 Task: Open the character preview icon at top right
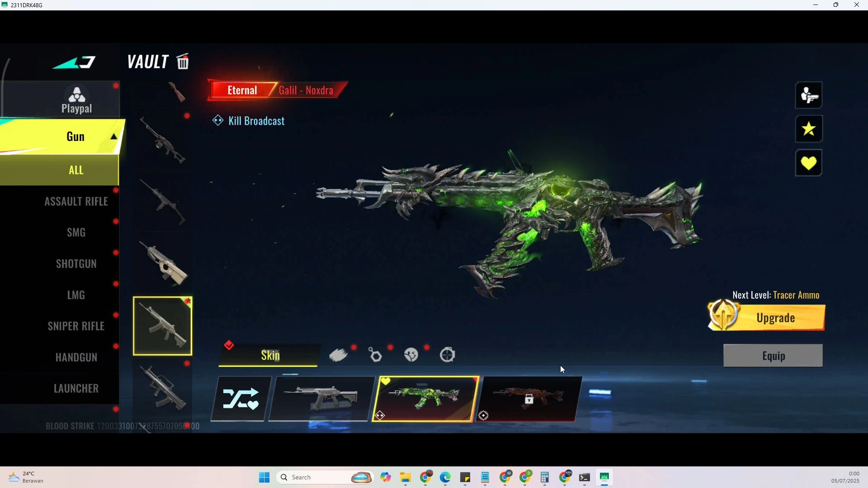click(x=808, y=95)
